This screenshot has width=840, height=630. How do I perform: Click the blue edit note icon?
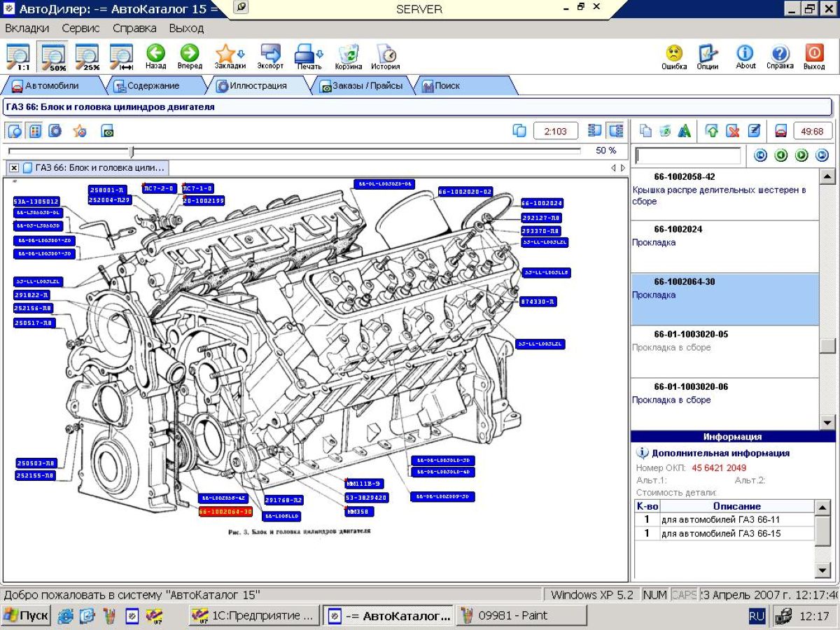tap(754, 131)
